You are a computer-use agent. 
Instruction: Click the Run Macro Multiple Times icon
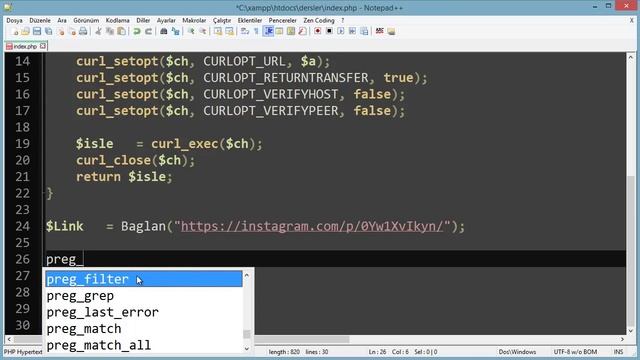(352, 31)
